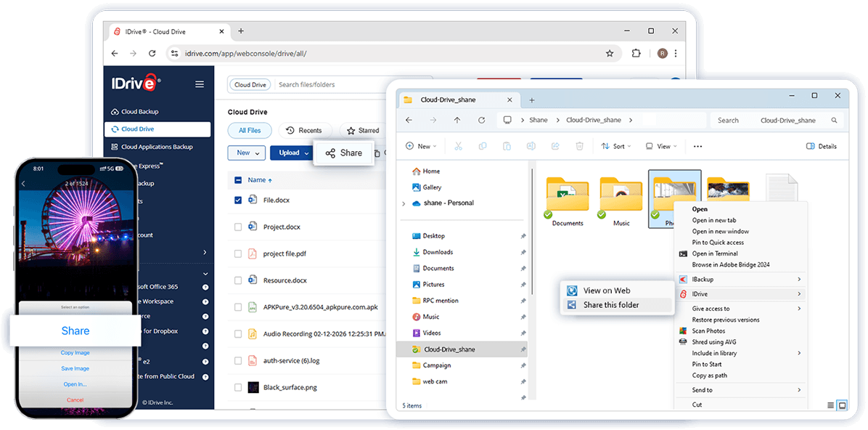
Task: Open the View dropdown in Explorer
Action: (660, 146)
